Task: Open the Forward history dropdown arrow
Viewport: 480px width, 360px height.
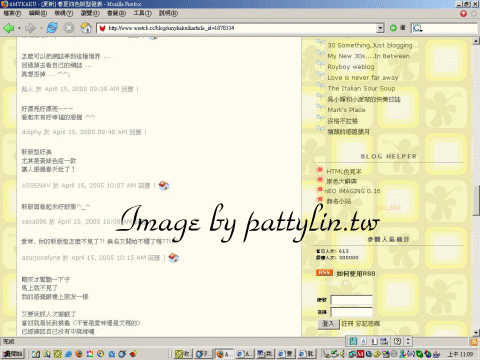Action: (x=41, y=28)
